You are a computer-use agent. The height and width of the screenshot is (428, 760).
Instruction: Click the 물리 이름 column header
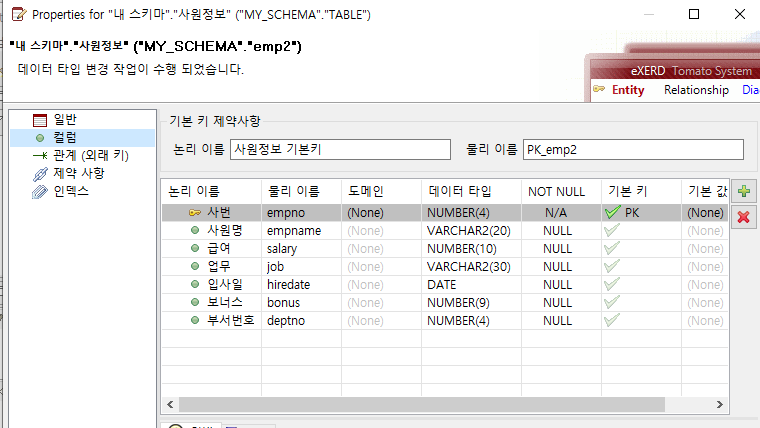[301, 191]
